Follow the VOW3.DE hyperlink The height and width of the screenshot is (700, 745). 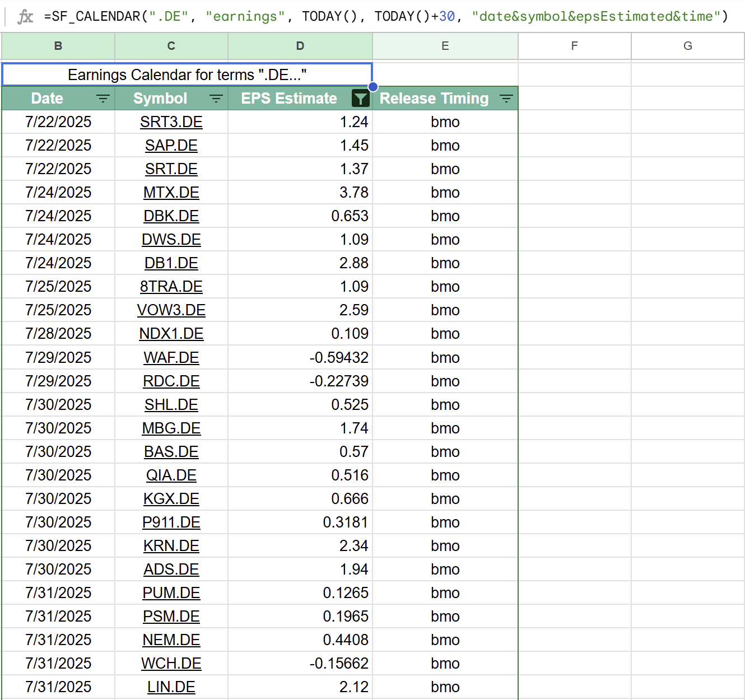[171, 310]
